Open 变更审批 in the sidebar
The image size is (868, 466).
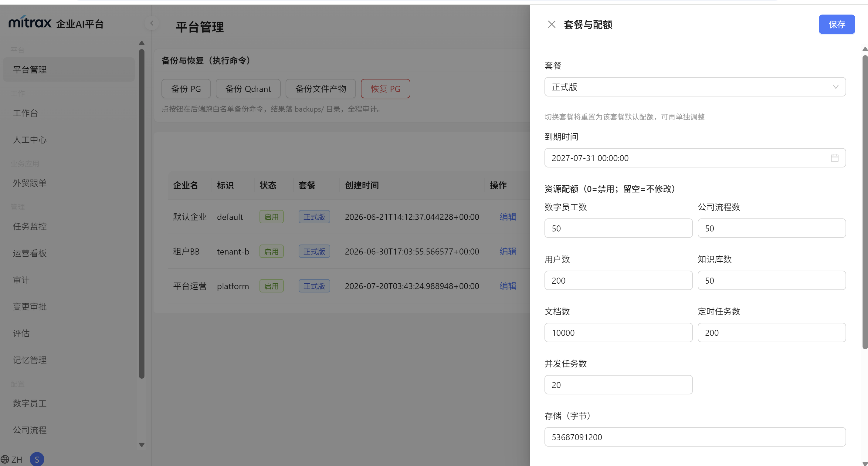pyautogui.click(x=69, y=306)
